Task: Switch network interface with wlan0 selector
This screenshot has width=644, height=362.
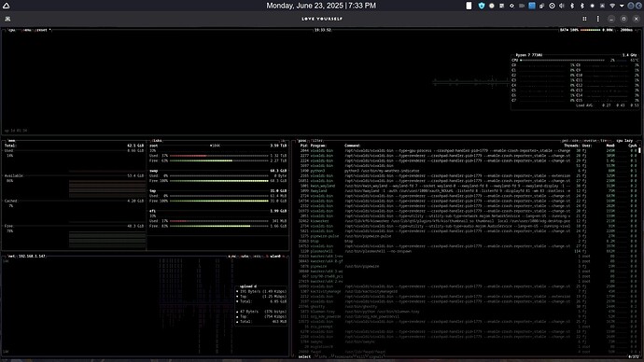Action: 275,257
